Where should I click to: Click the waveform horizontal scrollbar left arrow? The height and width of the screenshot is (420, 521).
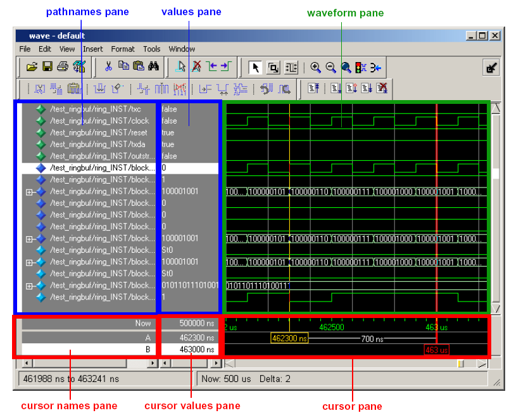click(x=230, y=364)
